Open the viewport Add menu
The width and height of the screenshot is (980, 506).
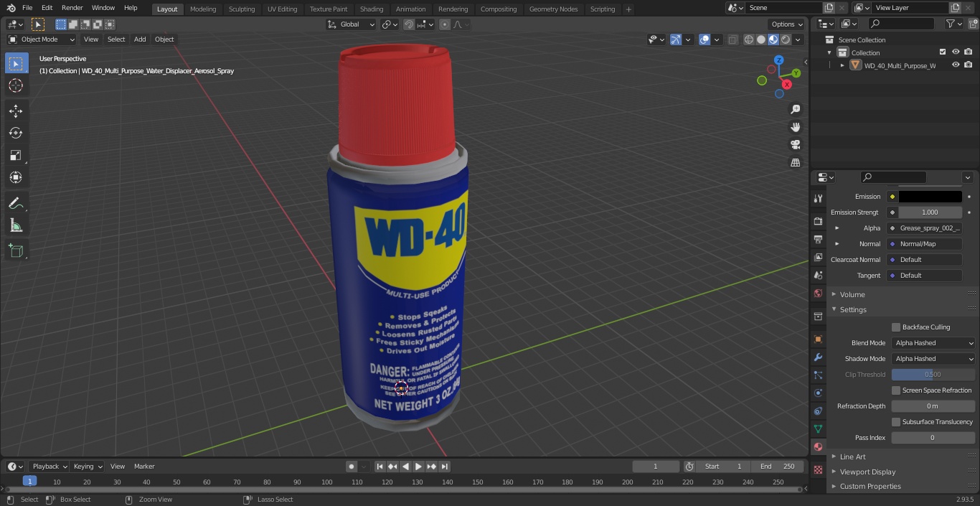pyautogui.click(x=140, y=39)
